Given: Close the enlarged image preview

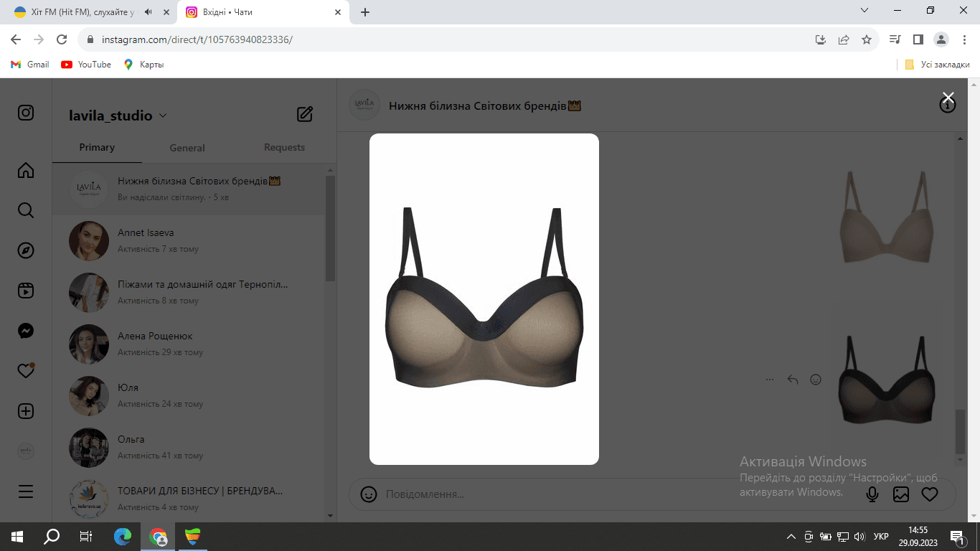Looking at the screenshot, I should coord(948,98).
